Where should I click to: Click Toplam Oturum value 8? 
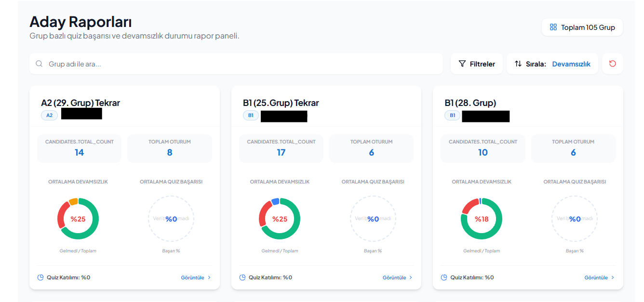click(170, 152)
